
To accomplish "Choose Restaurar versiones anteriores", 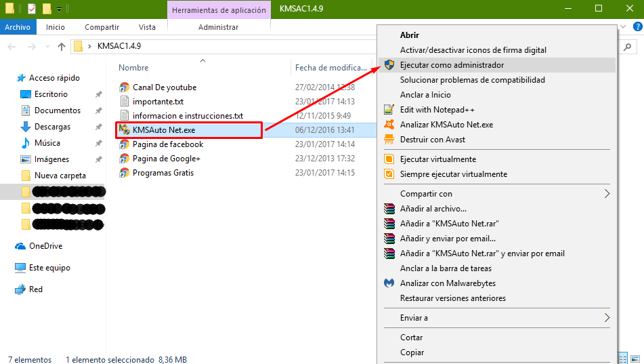I will 497,298.
